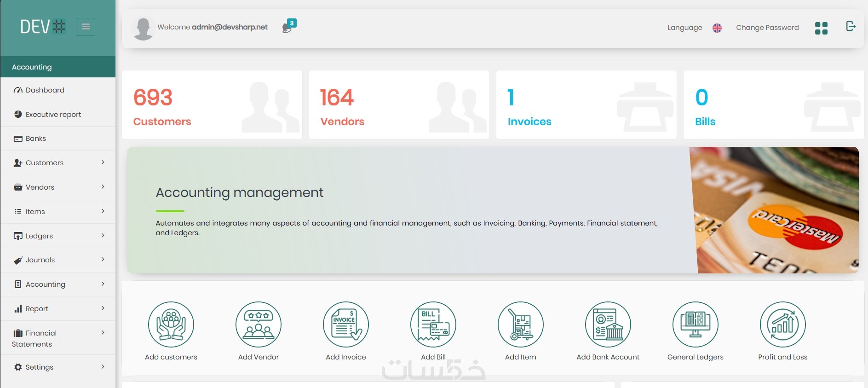Click the Items list icon in sidebar
The image size is (868, 388).
(18, 212)
